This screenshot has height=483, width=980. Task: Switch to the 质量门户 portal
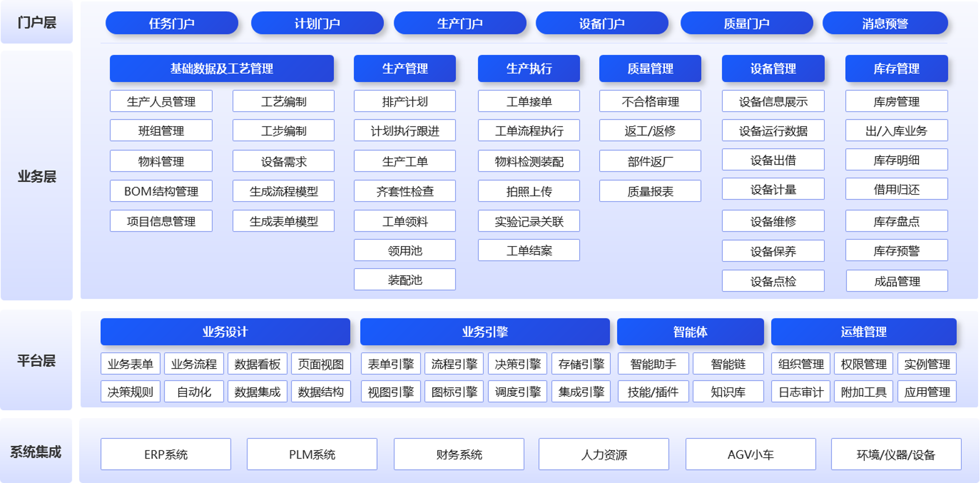(x=746, y=23)
